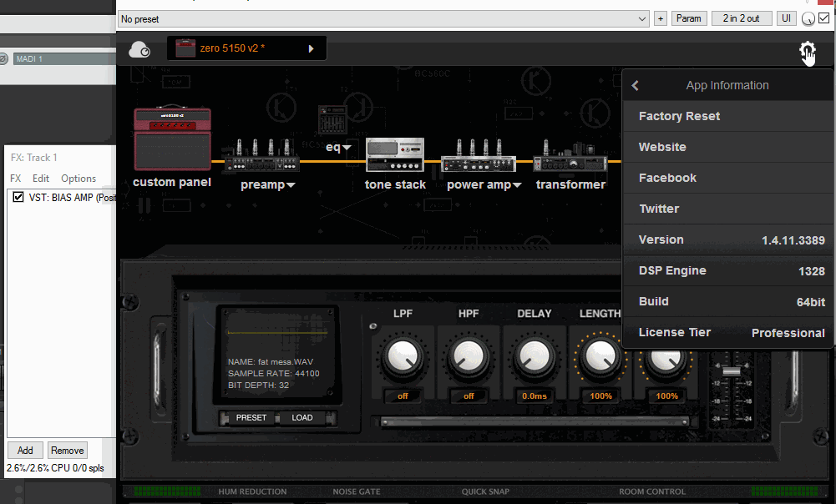Click the MADI 1 phase icon

point(3,58)
